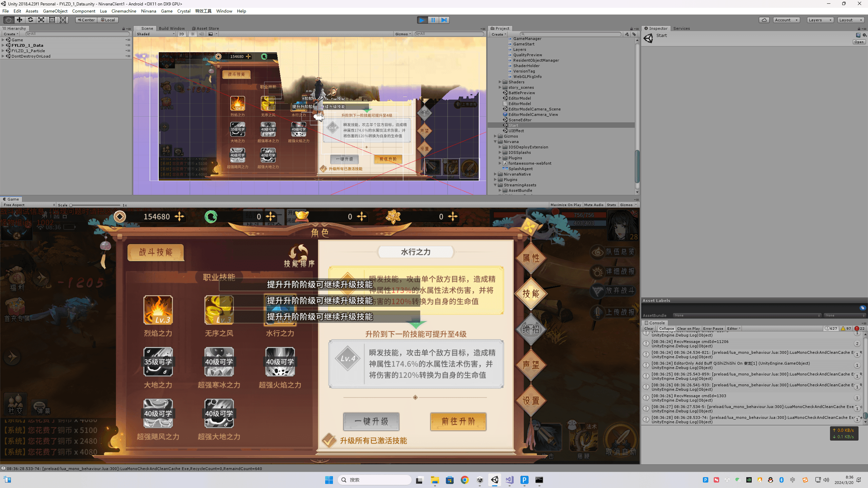
Task: Toggle Mute Audio in Game view
Action: tap(594, 205)
